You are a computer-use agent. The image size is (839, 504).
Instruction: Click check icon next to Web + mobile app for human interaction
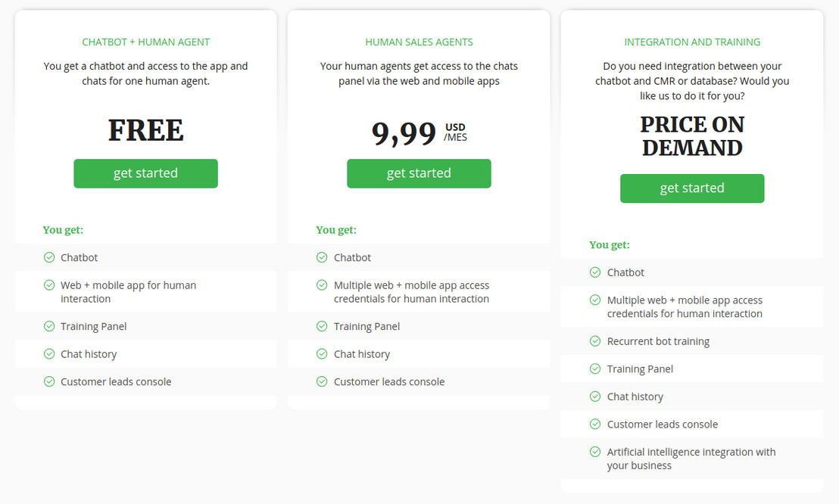(49, 285)
